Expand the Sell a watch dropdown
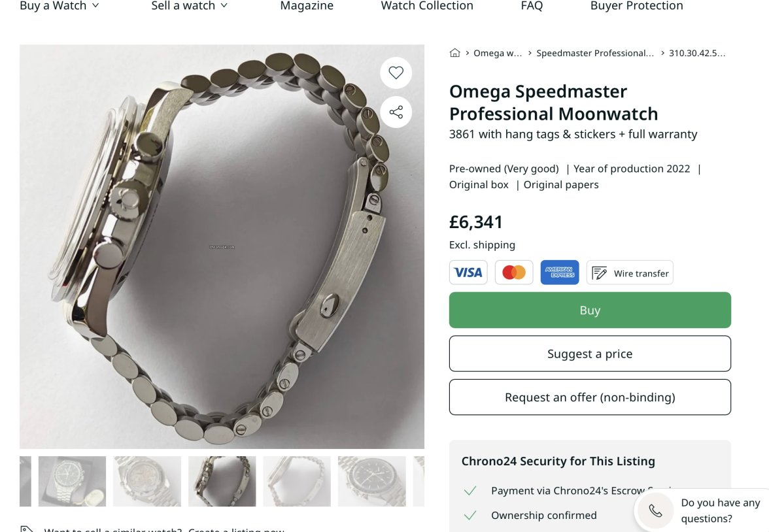The width and height of the screenshot is (769, 532). coord(190,6)
